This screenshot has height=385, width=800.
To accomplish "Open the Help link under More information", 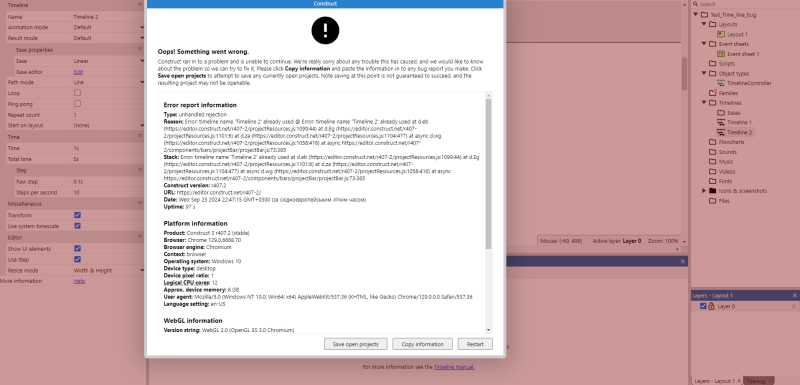I will [79, 281].
